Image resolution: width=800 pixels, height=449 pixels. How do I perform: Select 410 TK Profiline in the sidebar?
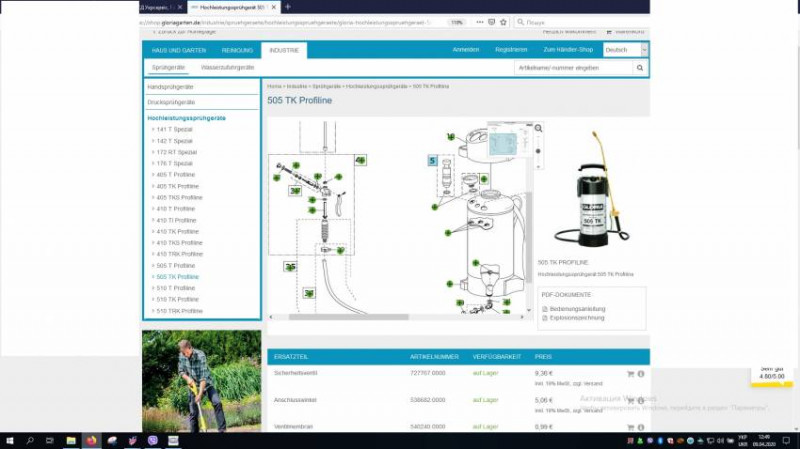tap(177, 232)
